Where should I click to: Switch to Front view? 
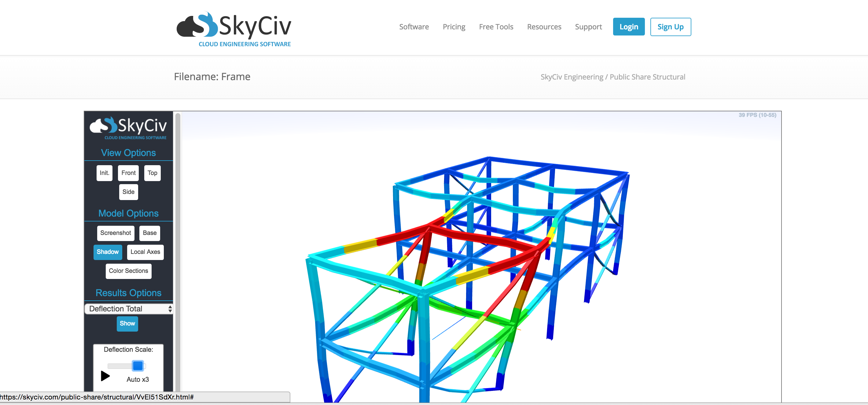128,173
